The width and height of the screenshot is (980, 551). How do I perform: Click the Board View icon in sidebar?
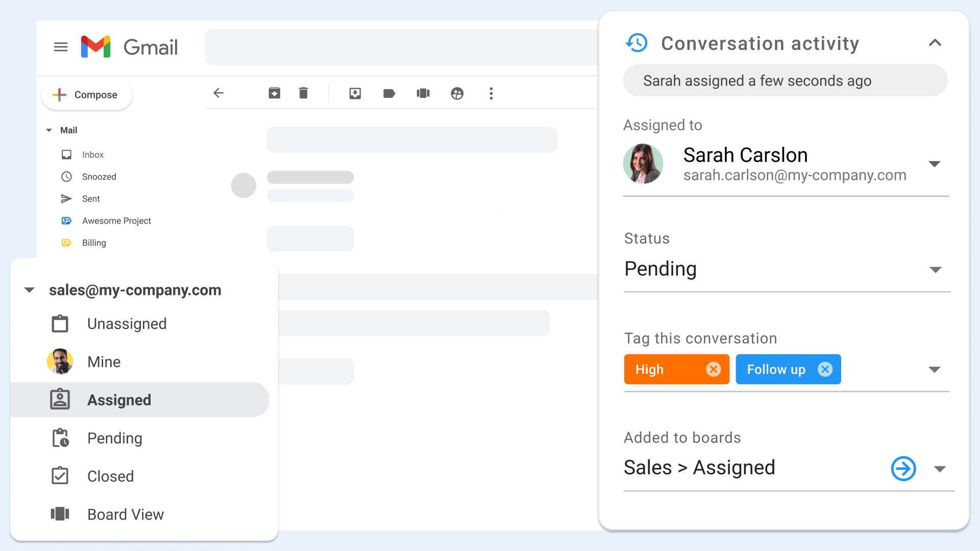click(x=60, y=513)
